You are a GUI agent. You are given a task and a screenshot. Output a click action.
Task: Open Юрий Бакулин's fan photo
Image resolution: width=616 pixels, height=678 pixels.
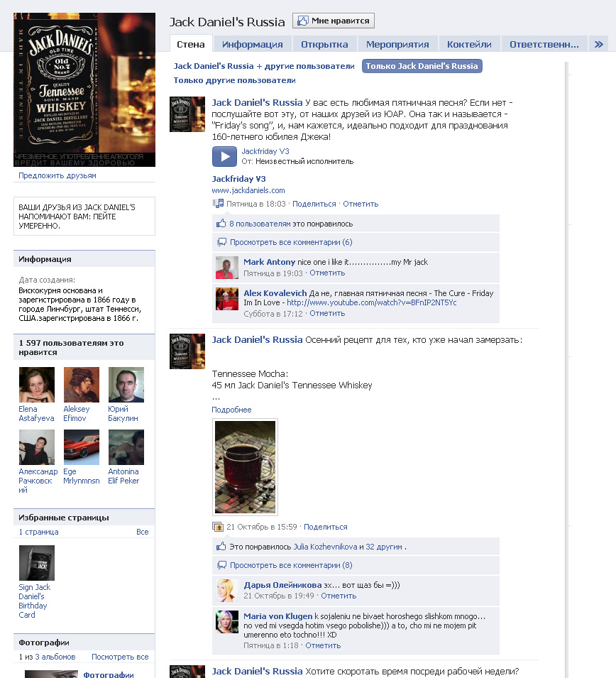(126, 385)
